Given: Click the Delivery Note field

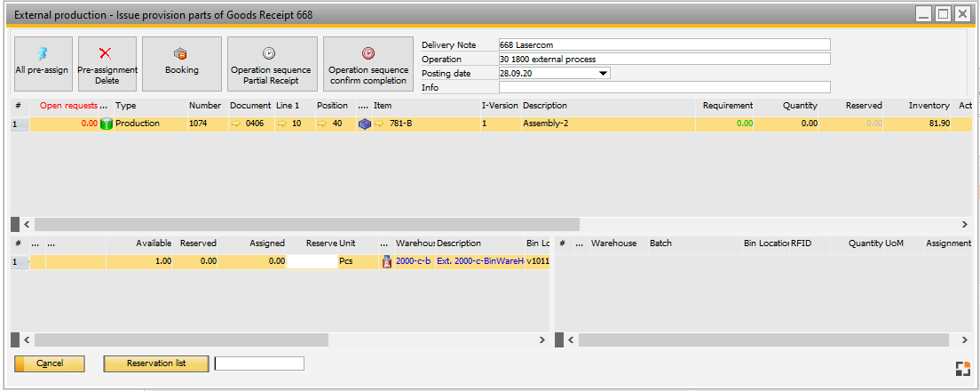Looking at the screenshot, I should 664,44.
